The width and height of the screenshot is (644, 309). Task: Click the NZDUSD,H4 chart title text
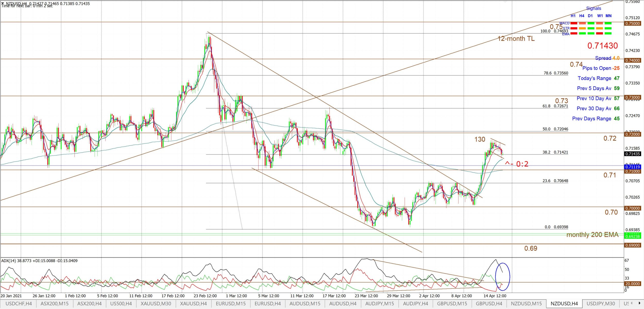click(16, 3)
